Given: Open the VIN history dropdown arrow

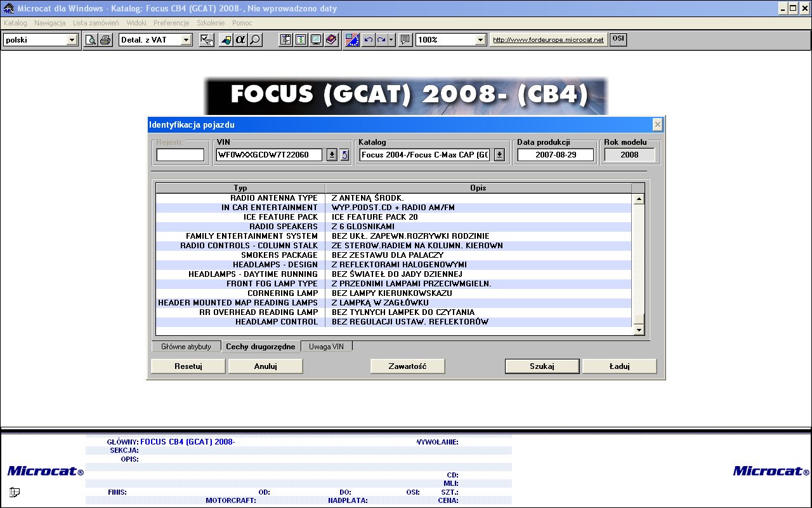Looking at the screenshot, I should (332, 155).
